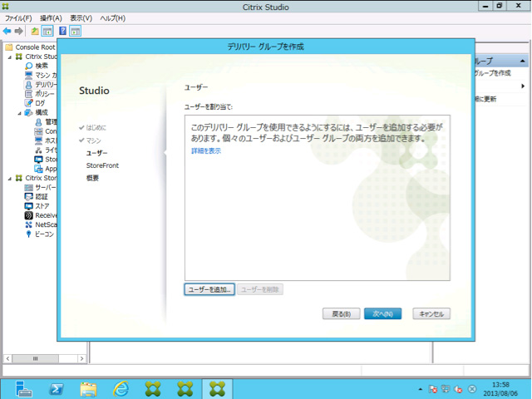The image size is (532, 399).
Task: Click the network tray icon
Action: pyautogui.click(x=446, y=389)
